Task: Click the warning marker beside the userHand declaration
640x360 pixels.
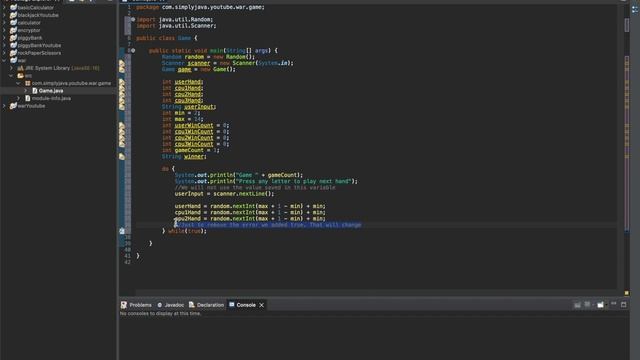Action: click(x=122, y=82)
